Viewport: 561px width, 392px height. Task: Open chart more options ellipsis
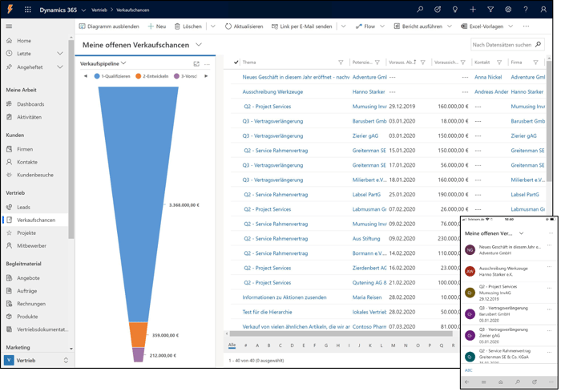(207, 64)
